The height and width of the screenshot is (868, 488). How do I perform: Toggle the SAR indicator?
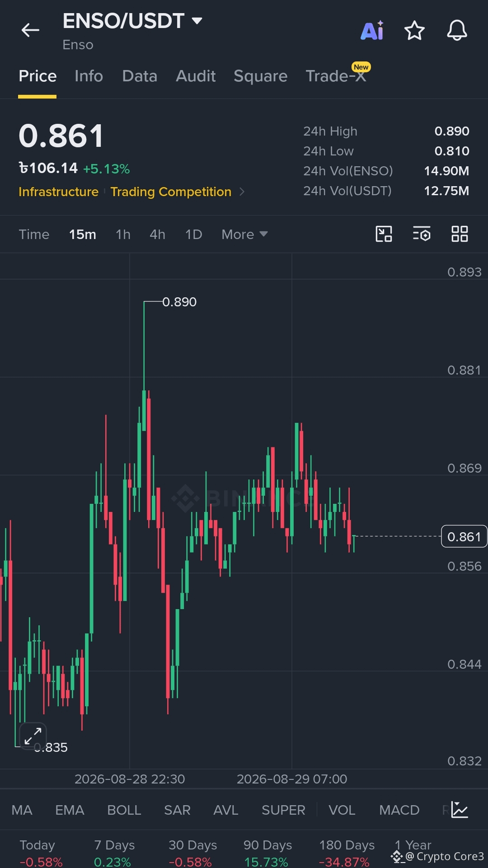pos(177,810)
